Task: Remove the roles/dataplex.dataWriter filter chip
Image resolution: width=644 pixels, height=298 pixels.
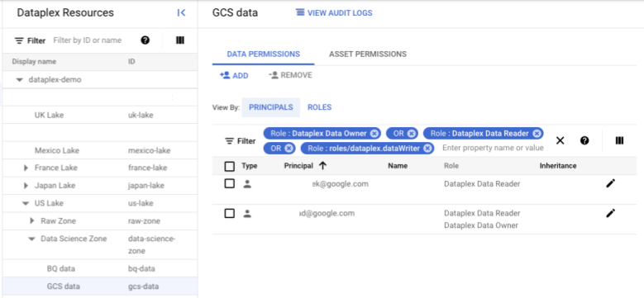Action: coord(427,148)
